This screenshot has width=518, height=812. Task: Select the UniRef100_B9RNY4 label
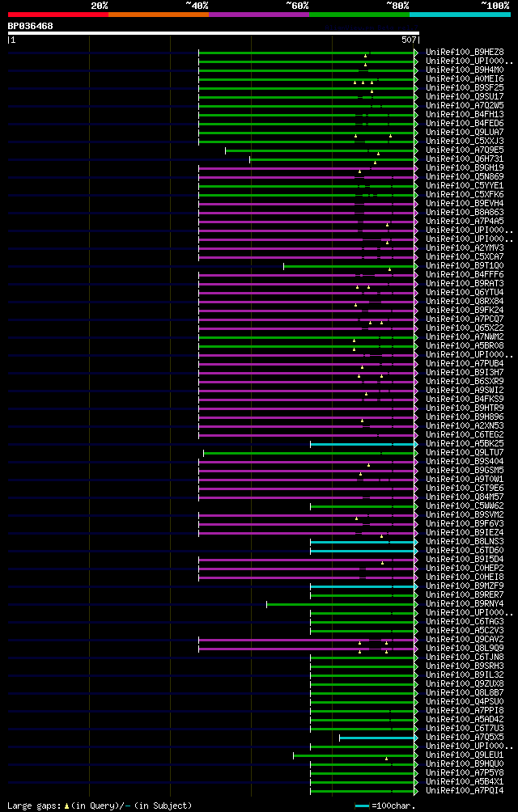pyautogui.click(x=465, y=604)
